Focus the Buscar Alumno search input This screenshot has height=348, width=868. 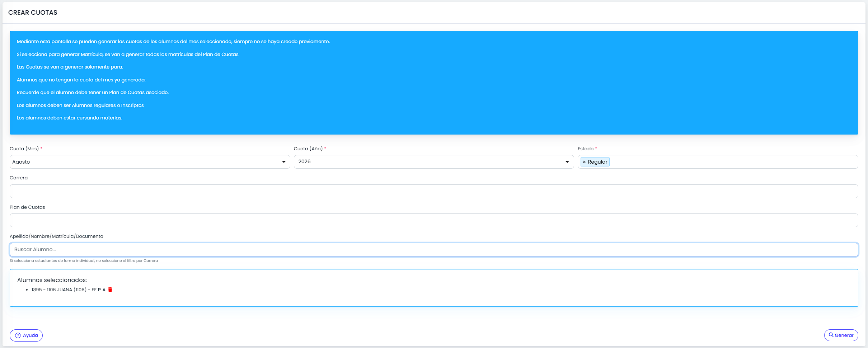pos(434,249)
